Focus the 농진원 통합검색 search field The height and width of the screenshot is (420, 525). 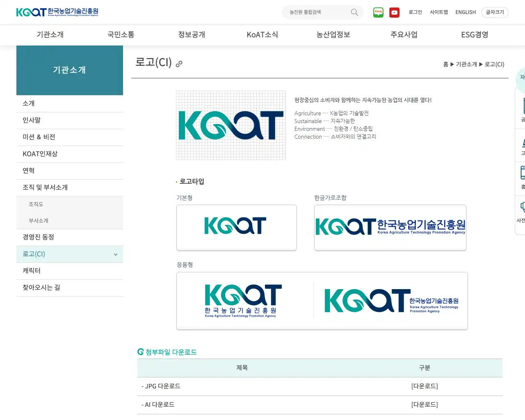coord(318,12)
